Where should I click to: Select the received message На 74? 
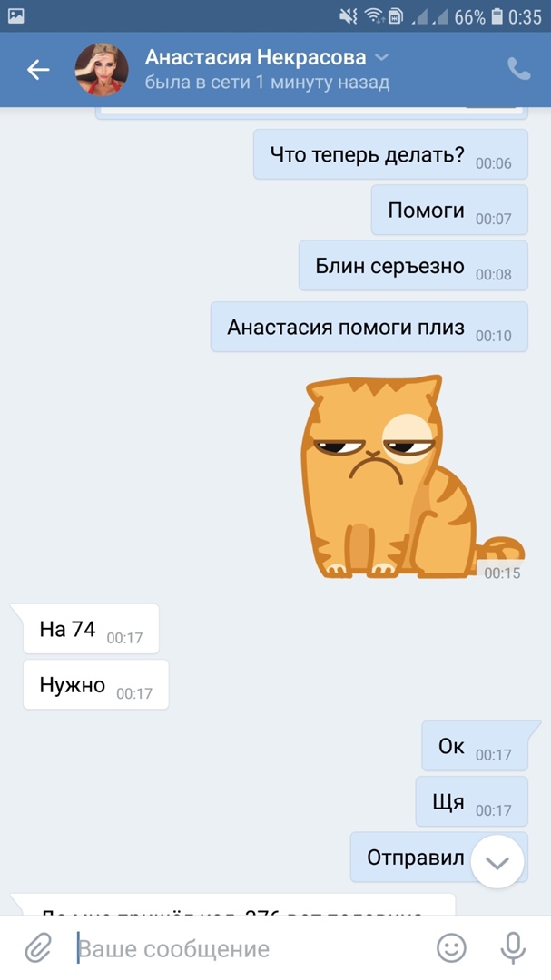pyautogui.click(x=91, y=629)
